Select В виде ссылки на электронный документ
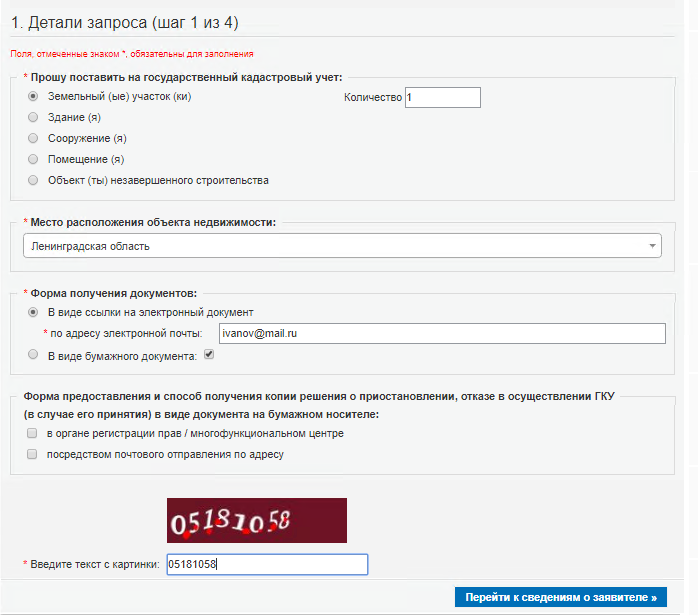Viewport: 698px width, 615px height. pos(33,312)
